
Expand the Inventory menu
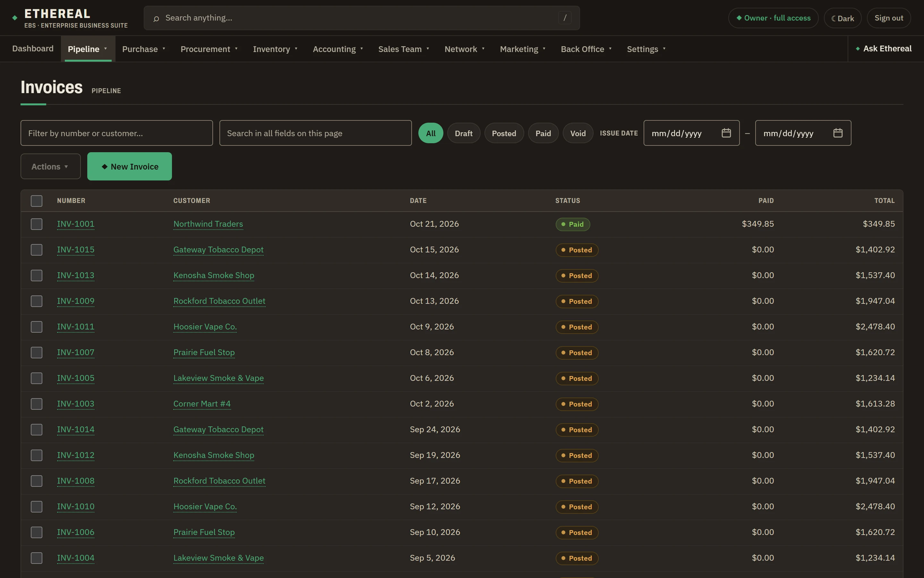[x=275, y=49]
